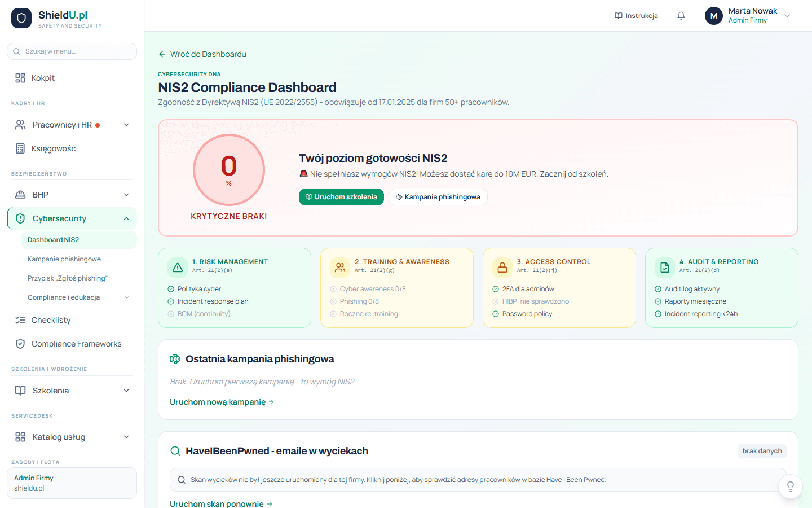Click the Katalog usług grid icon
The image size is (812, 508).
tap(20, 437)
